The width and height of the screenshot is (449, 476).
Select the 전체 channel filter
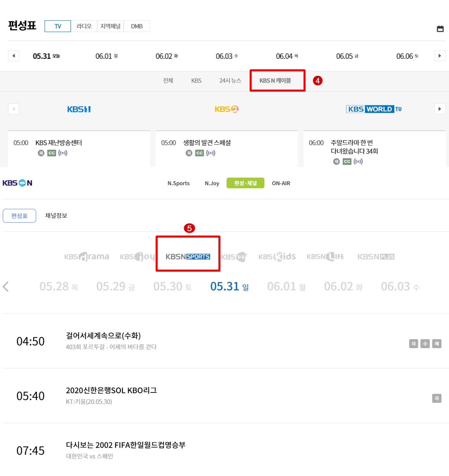click(168, 80)
